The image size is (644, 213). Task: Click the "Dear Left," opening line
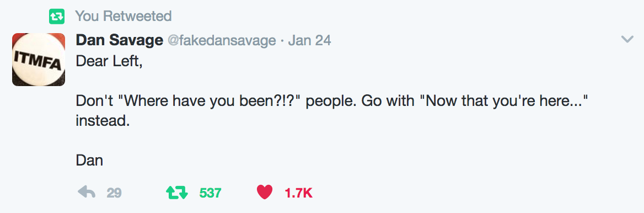(x=109, y=62)
